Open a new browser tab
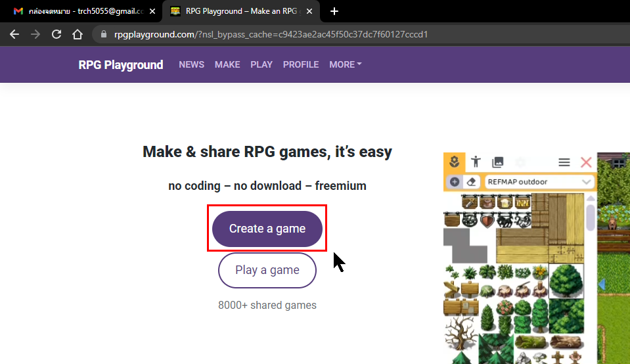630x364 pixels. 334,11
